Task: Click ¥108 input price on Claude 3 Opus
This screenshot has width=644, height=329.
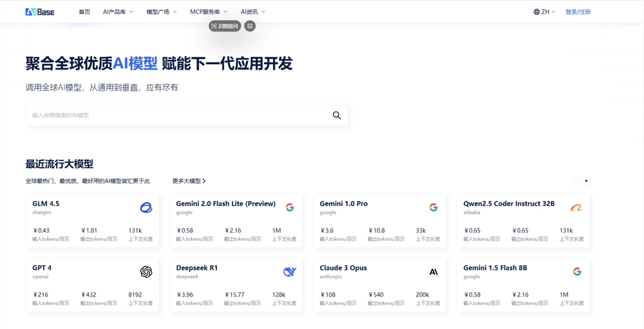Action: coord(328,294)
